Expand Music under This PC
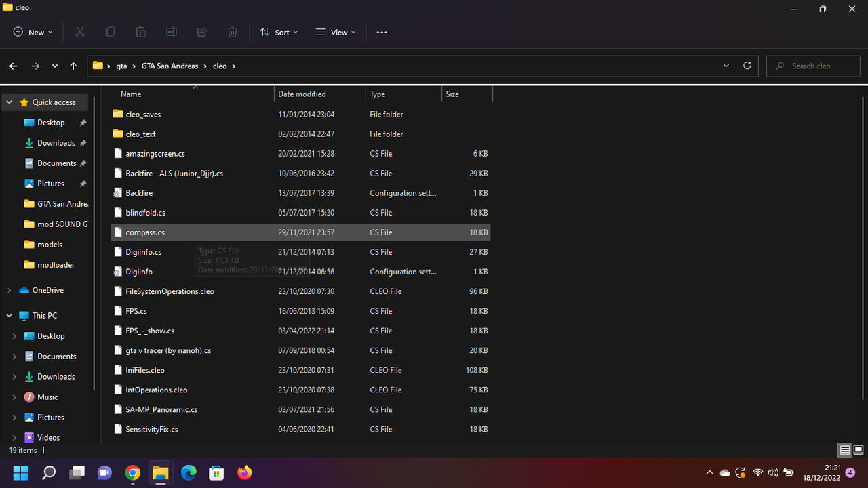This screenshot has height=488, width=868. pyautogui.click(x=14, y=397)
